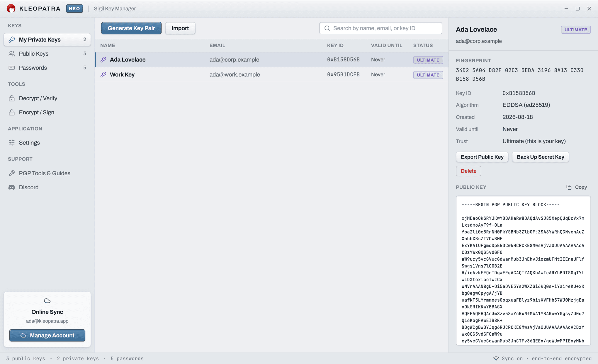This screenshot has width=598, height=364.
Task: Click the sliders icon beside Settings
Action: [12, 143]
